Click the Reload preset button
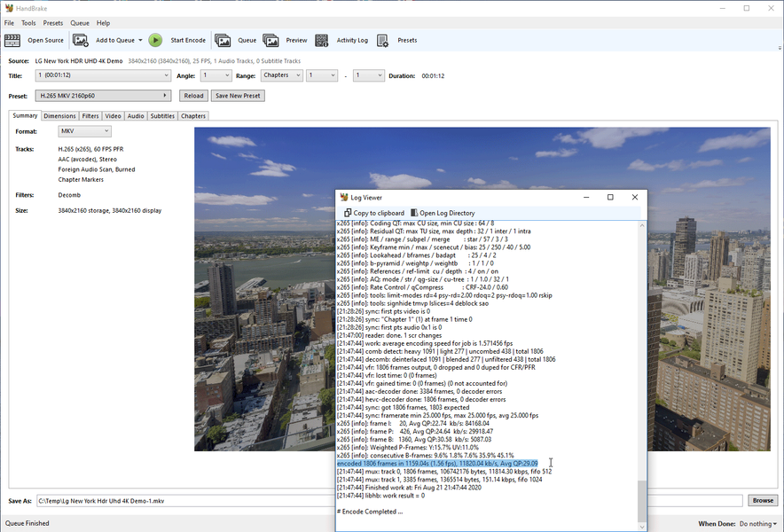Viewport: 784px width, 532px height. [x=193, y=96]
